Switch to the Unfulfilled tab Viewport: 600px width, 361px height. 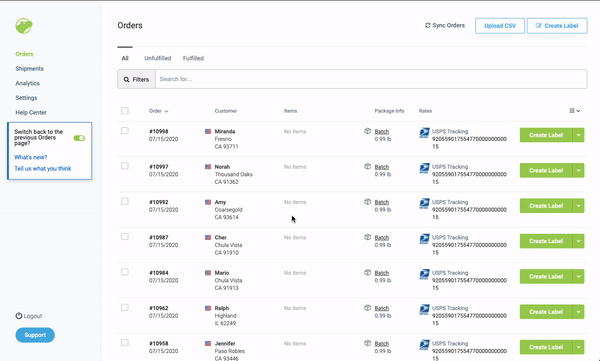158,58
